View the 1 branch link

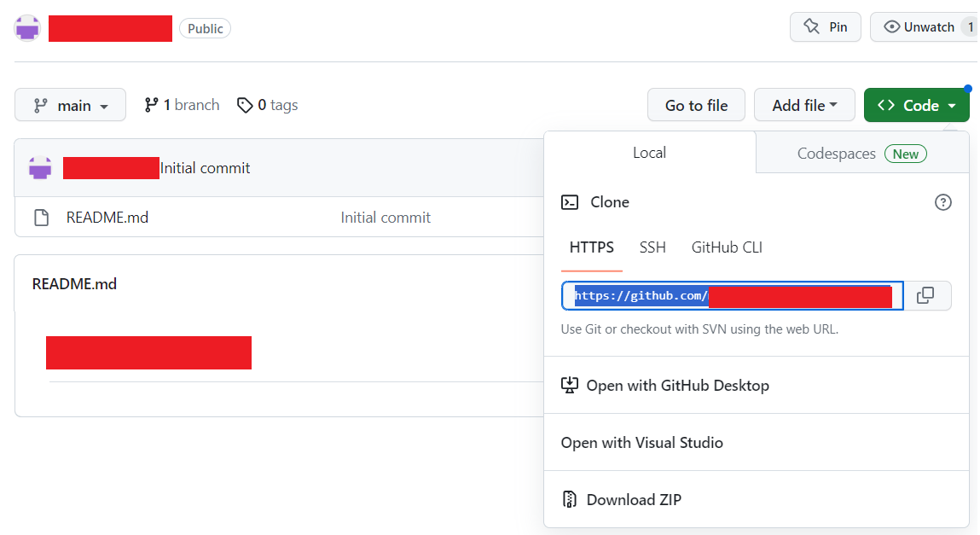[x=182, y=105]
